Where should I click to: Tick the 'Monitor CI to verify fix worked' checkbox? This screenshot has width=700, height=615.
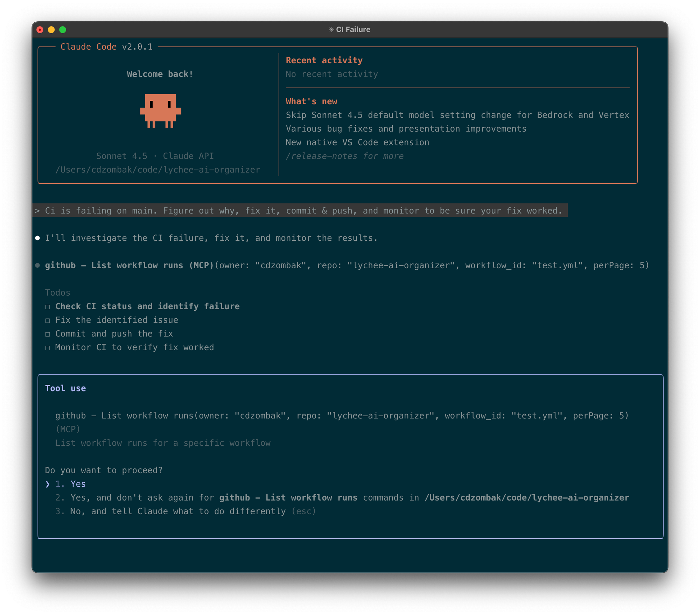(48, 348)
